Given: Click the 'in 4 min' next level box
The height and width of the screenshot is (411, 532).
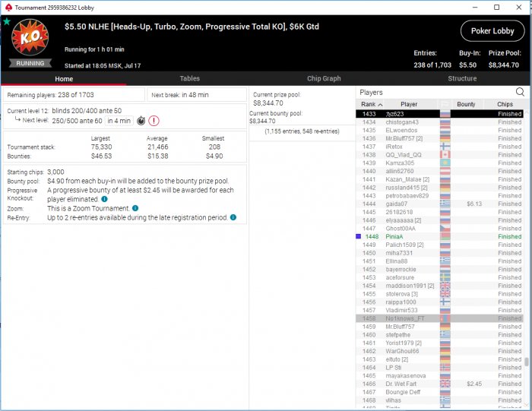Looking at the screenshot, I should tap(119, 121).
